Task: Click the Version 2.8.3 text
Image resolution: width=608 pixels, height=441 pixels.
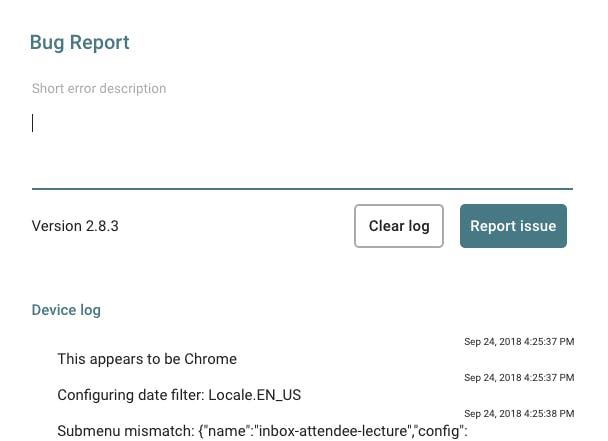Action: [75, 226]
